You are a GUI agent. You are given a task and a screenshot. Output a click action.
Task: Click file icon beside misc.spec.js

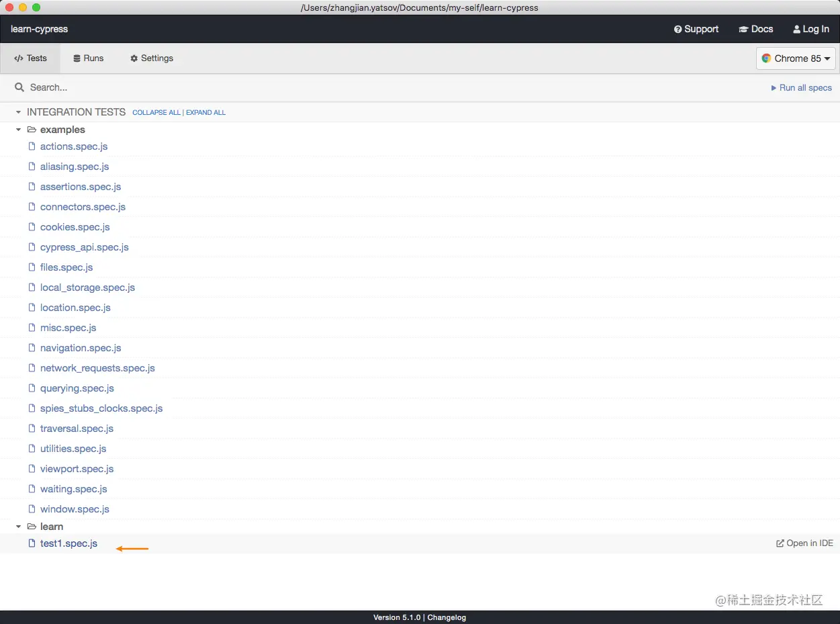point(32,328)
